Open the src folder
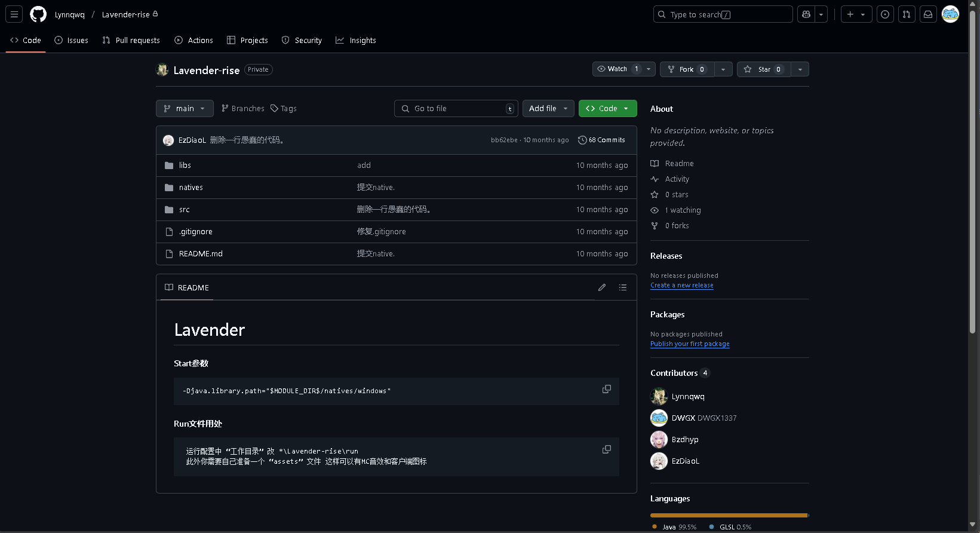980x533 pixels. pos(185,210)
